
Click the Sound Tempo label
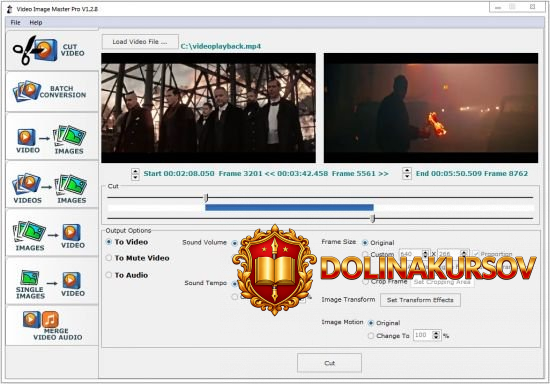point(206,283)
